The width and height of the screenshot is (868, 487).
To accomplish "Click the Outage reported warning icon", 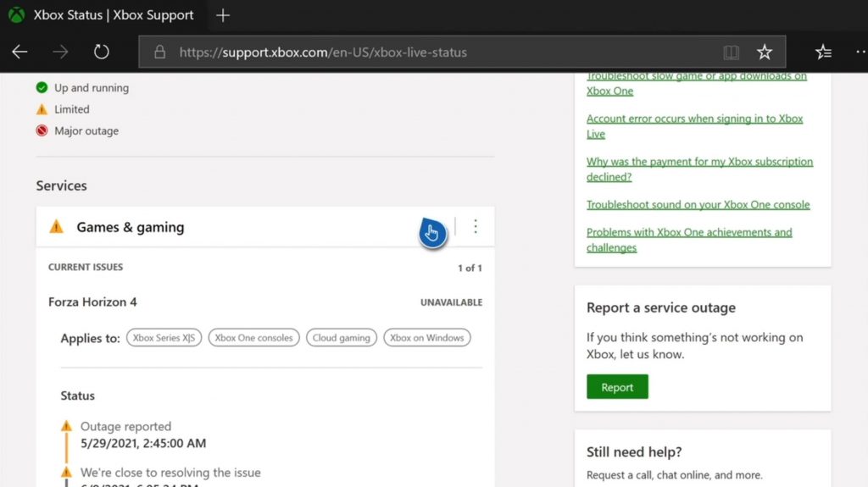I will point(66,425).
